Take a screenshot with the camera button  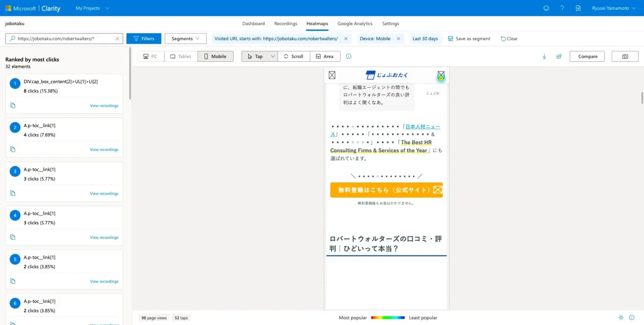[x=625, y=57]
